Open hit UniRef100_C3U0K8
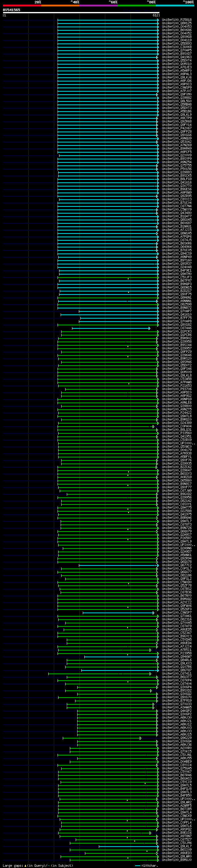The width and height of the screenshot is (197, 868). (177, 47)
